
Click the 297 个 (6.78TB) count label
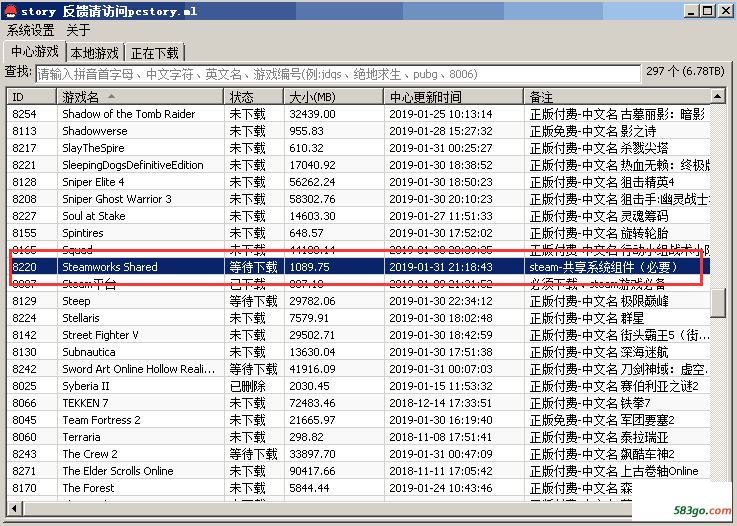(685, 71)
